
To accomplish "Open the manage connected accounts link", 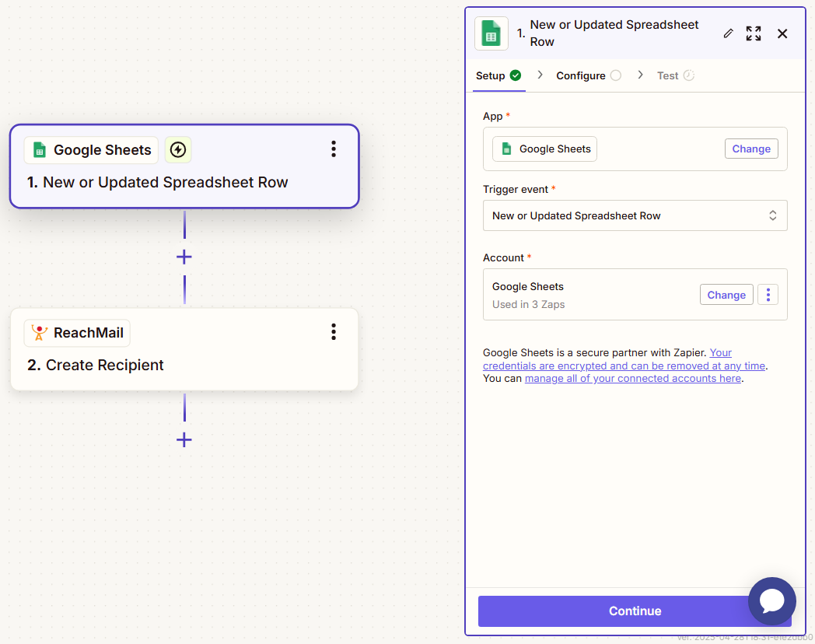I will click(x=632, y=379).
